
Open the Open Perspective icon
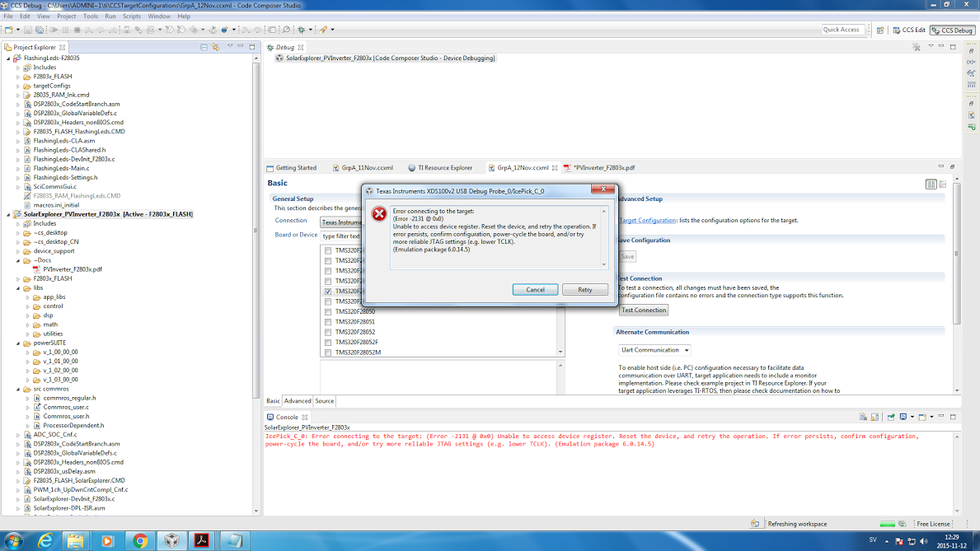point(880,30)
